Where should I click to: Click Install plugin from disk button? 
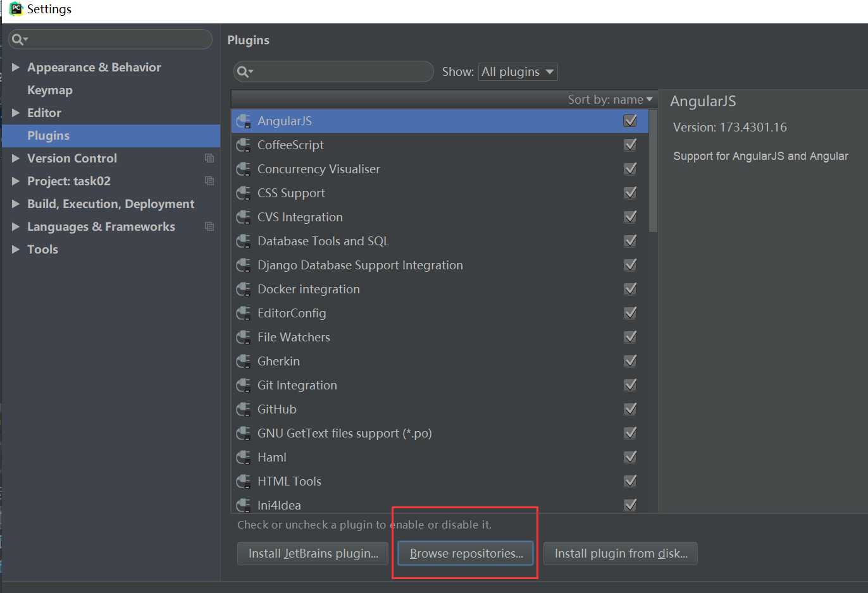[621, 553]
